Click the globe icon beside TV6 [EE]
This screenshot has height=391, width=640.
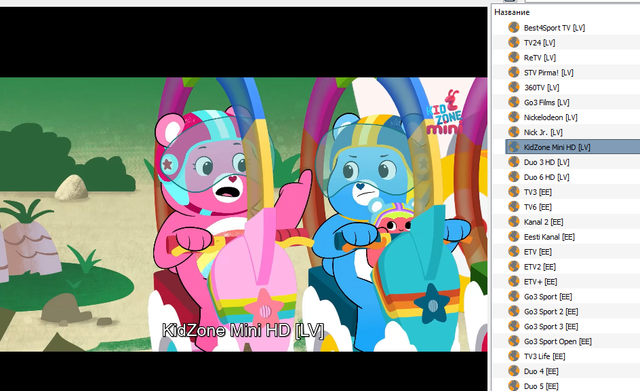[513, 207]
